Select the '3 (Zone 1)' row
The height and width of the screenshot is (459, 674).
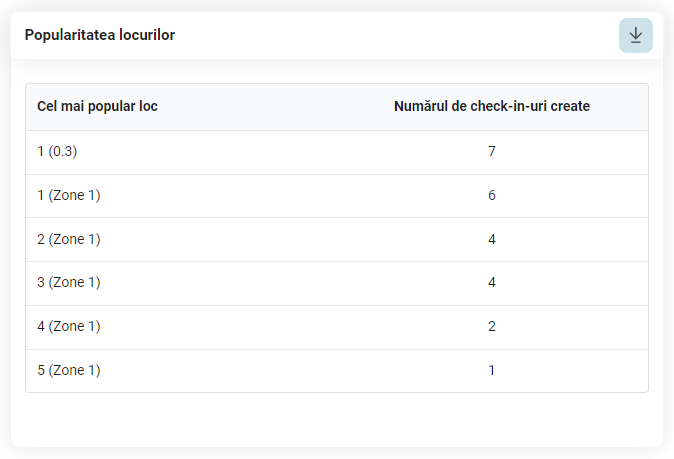(x=337, y=283)
